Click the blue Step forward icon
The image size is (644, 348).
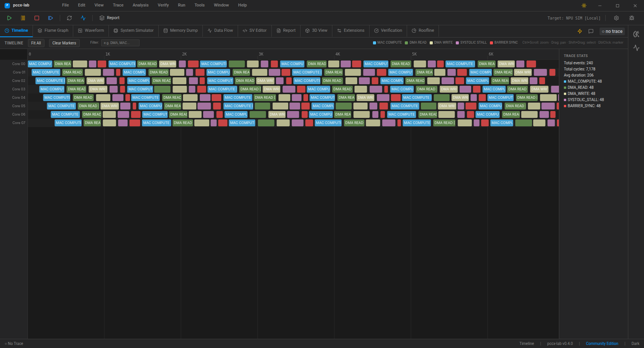click(51, 18)
